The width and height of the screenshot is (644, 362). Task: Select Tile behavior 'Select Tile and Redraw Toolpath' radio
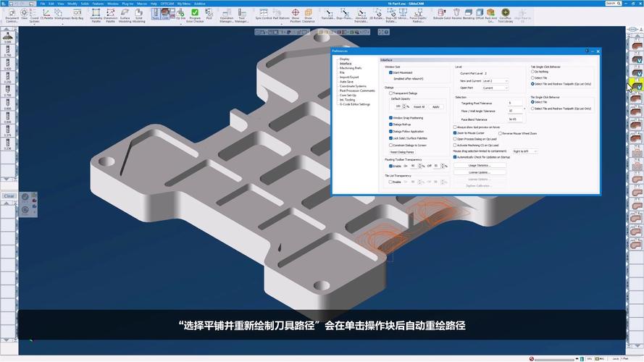(532, 109)
